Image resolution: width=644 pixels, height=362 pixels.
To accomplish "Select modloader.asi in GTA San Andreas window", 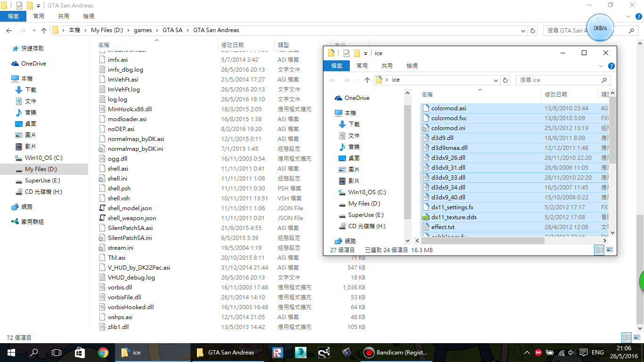I will [x=127, y=119].
